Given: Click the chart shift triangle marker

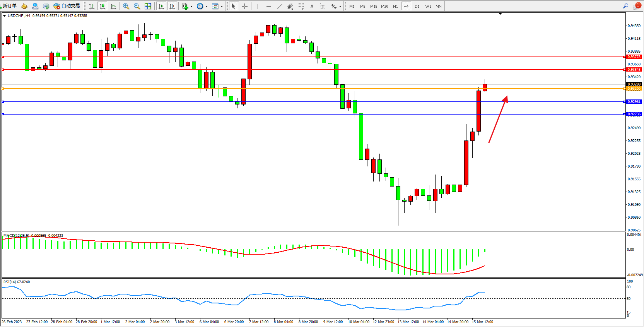Looking at the screenshot, I should click(x=500, y=14).
